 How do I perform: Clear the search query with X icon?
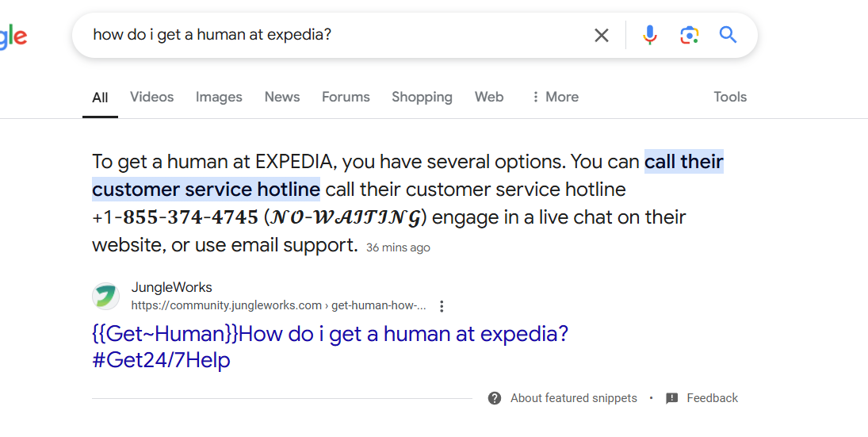pyautogui.click(x=601, y=36)
